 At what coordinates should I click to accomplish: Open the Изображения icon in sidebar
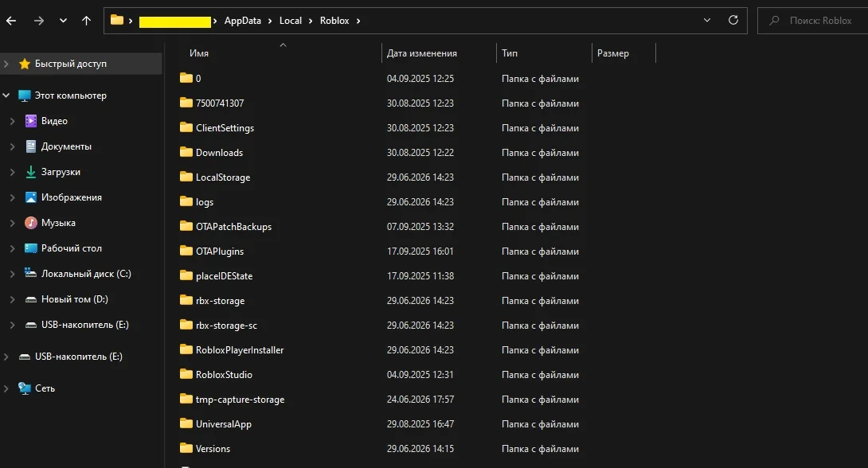click(x=31, y=197)
